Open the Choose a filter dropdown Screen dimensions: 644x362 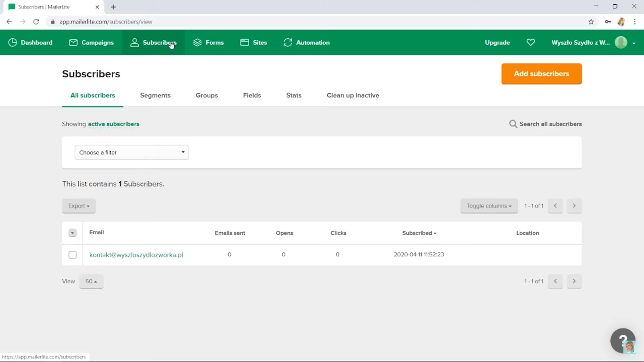tap(131, 153)
